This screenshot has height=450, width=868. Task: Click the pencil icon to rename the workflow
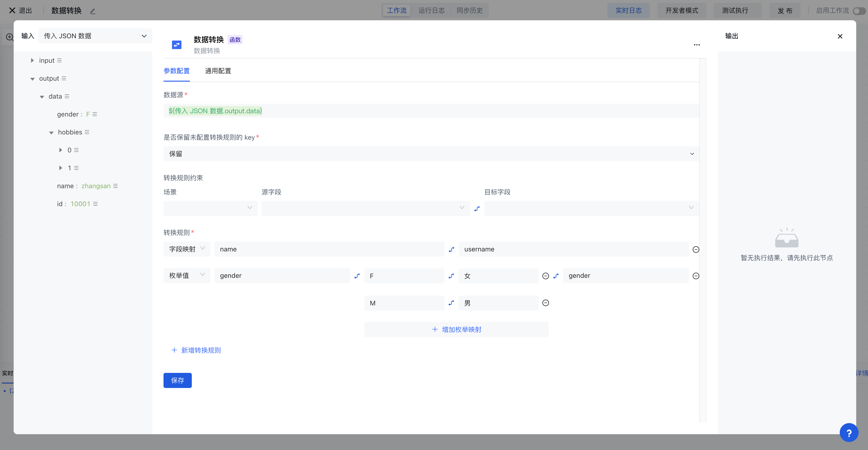click(x=93, y=11)
